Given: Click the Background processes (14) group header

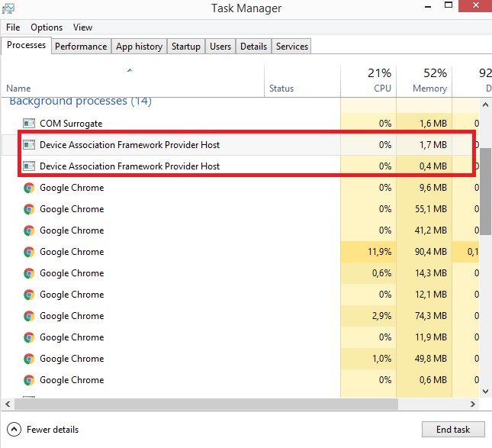Looking at the screenshot, I should (x=80, y=101).
